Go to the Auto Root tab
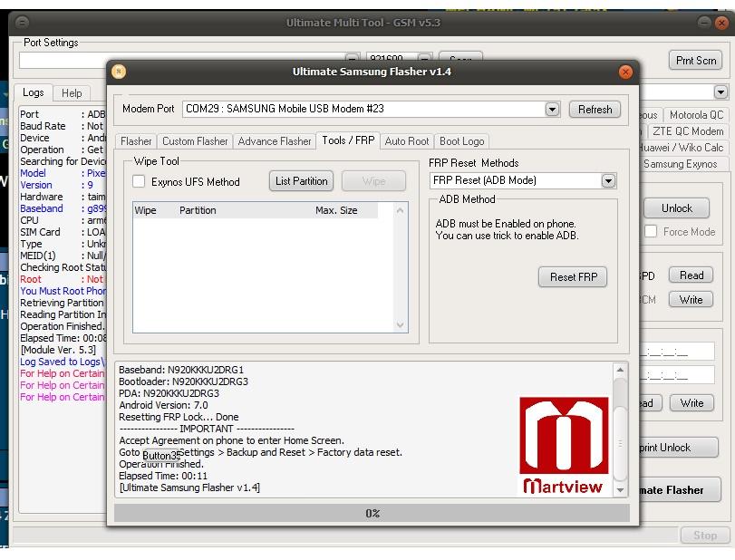Image resolution: width=735 pixels, height=560 pixels. click(407, 141)
